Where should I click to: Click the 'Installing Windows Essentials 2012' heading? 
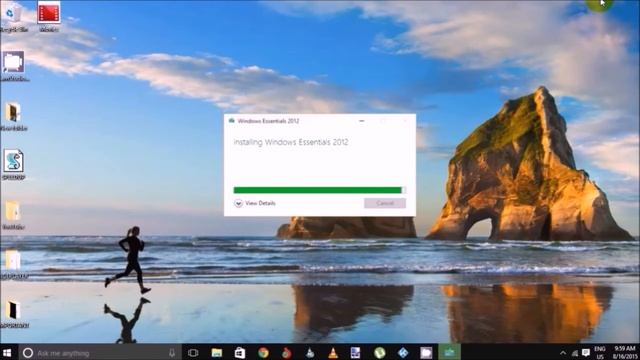click(291, 142)
